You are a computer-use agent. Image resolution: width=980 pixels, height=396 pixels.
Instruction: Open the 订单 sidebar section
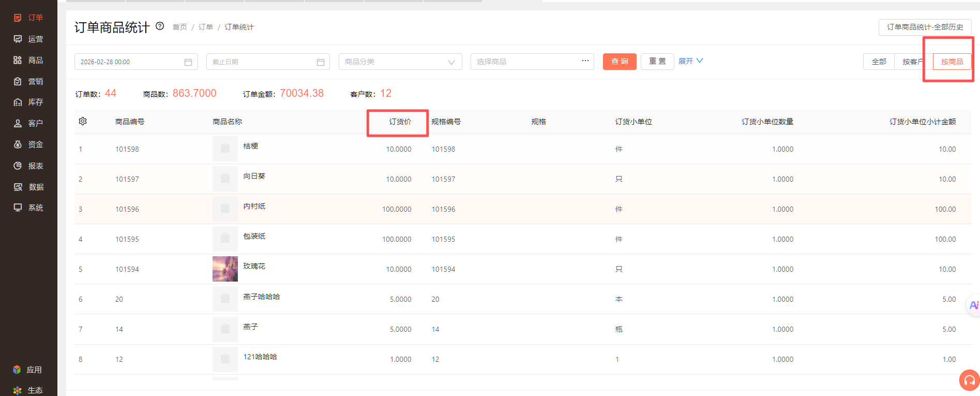pyautogui.click(x=28, y=18)
